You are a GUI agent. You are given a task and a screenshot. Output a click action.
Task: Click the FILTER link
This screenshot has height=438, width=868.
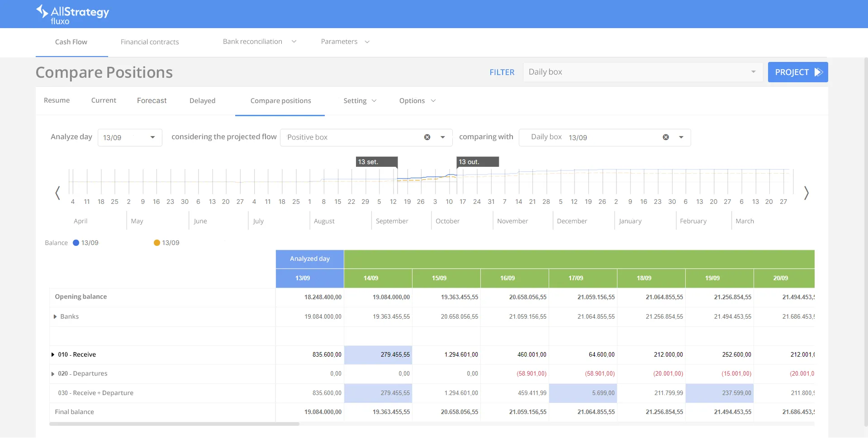(x=502, y=72)
